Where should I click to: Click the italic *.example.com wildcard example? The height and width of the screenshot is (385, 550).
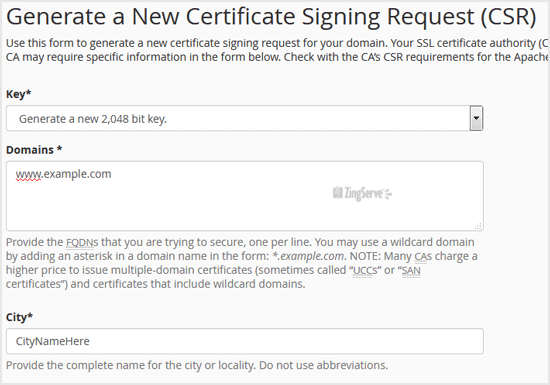coord(309,256)
